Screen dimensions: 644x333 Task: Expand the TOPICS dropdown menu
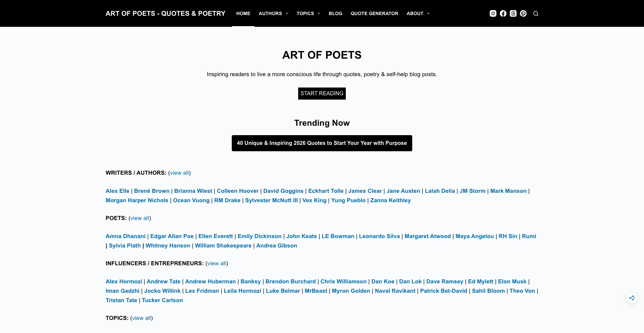point(308,13)
